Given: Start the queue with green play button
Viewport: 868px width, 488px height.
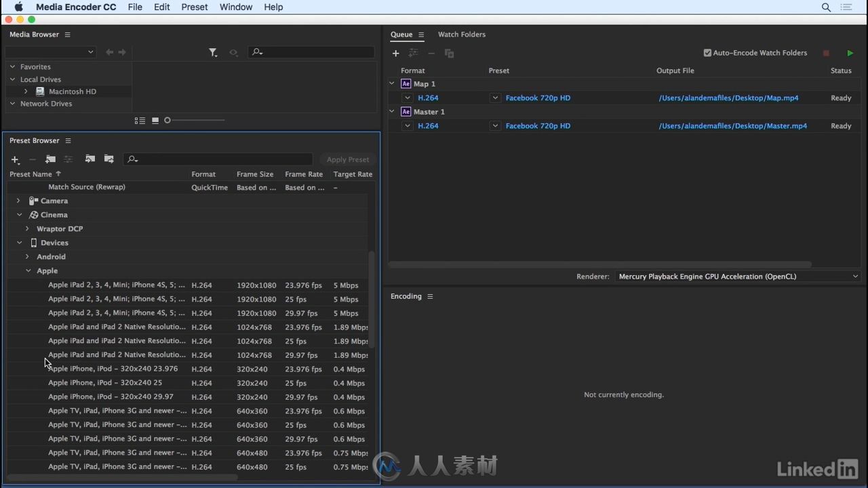Looking at the screenshot, I should [x=850, y=53].
